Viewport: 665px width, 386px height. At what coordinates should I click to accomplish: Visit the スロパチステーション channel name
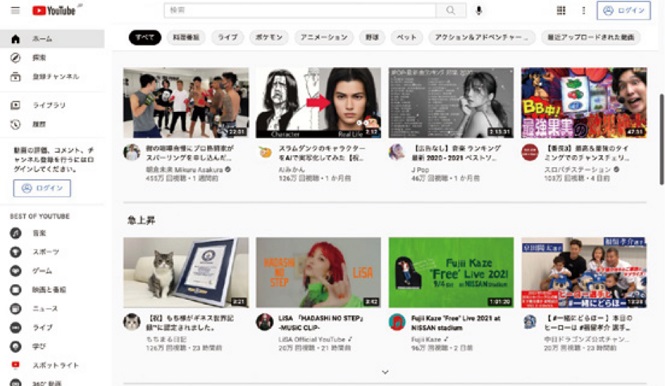click(x=578, y=170)
